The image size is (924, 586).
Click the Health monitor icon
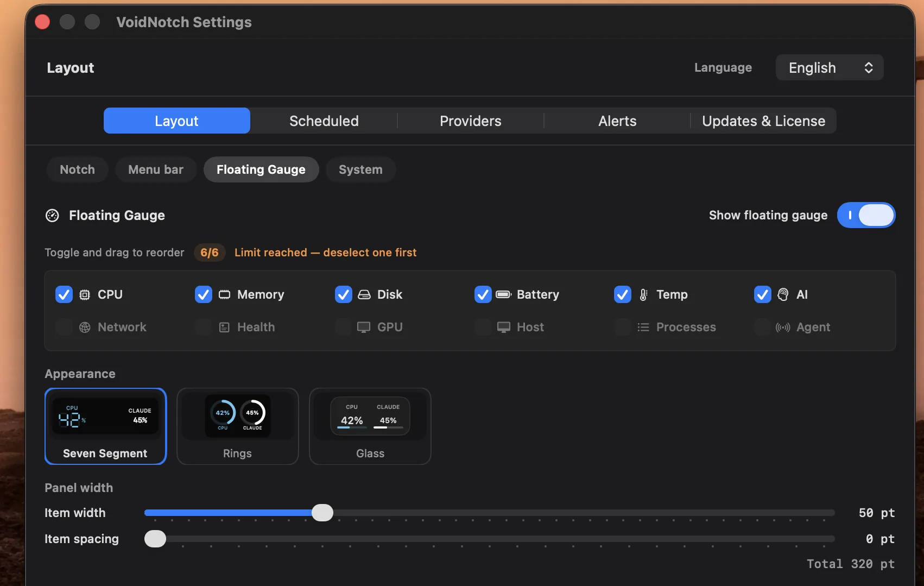(x=224, y=327)
